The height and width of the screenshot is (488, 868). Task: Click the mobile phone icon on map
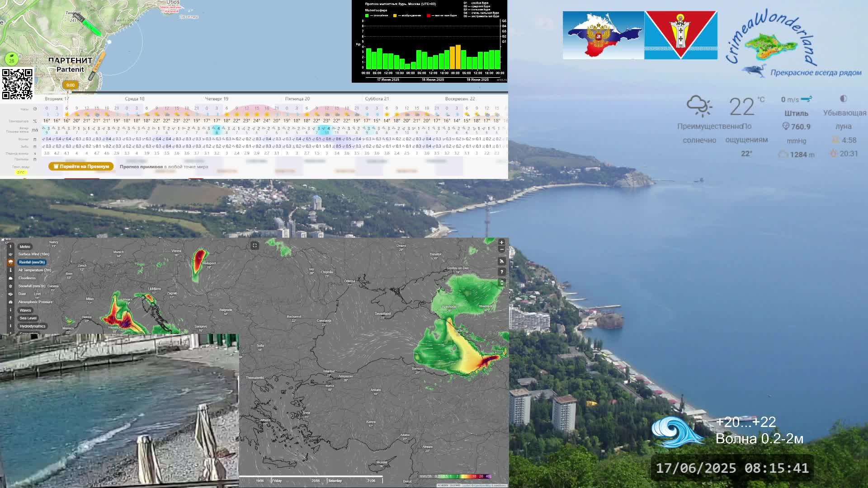[501, 282]
